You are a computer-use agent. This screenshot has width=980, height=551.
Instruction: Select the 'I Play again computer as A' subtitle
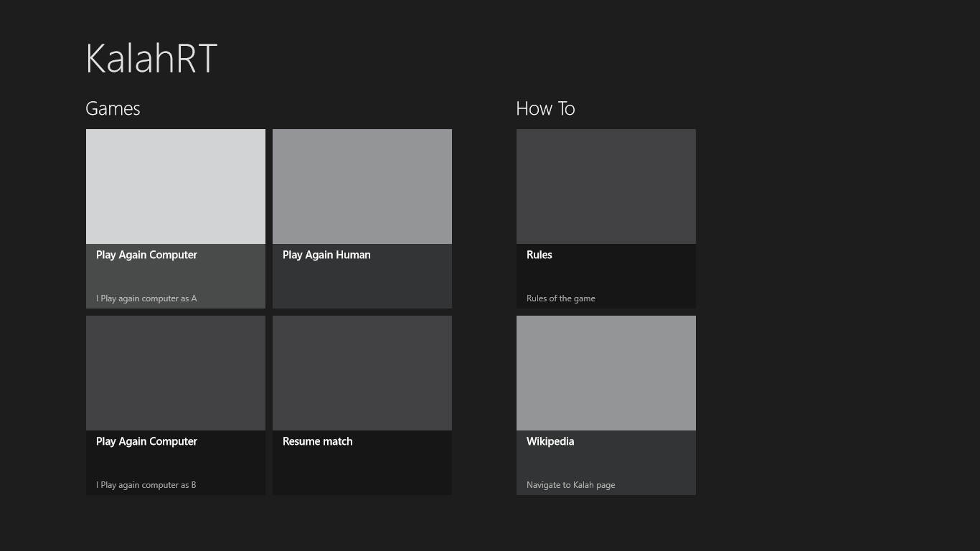(146, 298)
